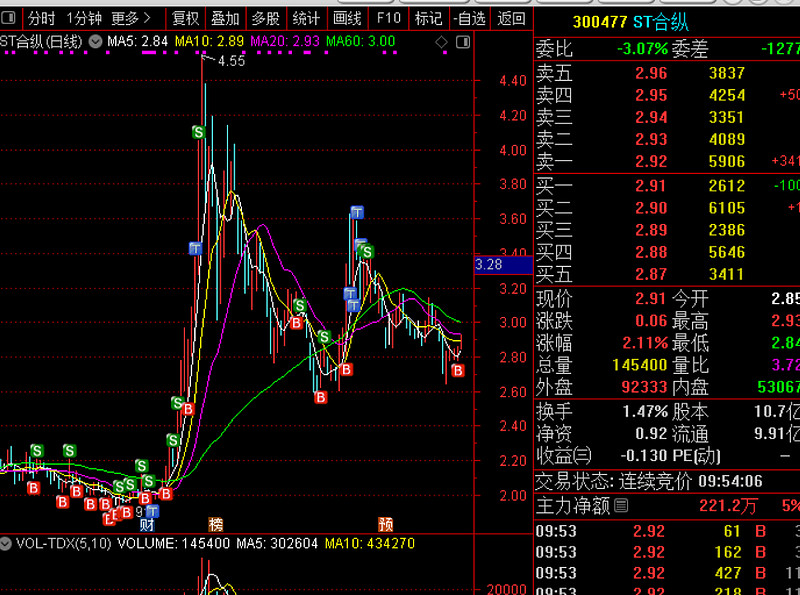Click the MA60: 3.00 indicator label
The width and height of the screenshot is (800, 595).
click(x=360, y=41)
